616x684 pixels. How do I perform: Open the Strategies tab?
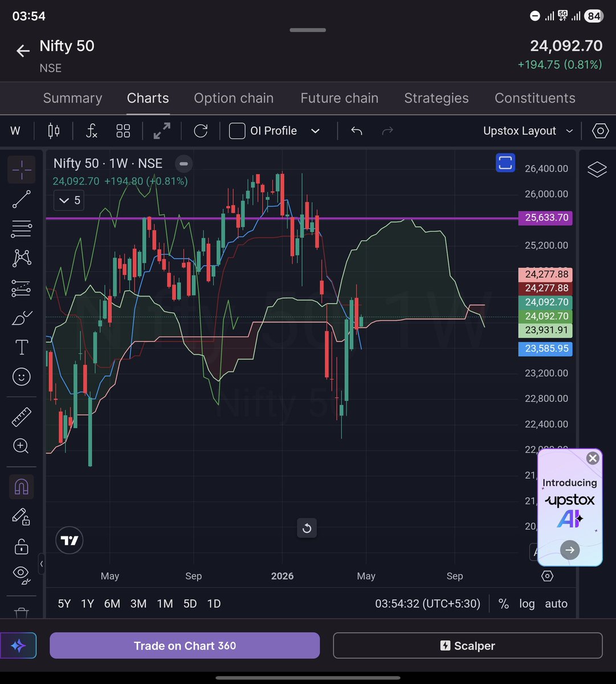point(436,98)
